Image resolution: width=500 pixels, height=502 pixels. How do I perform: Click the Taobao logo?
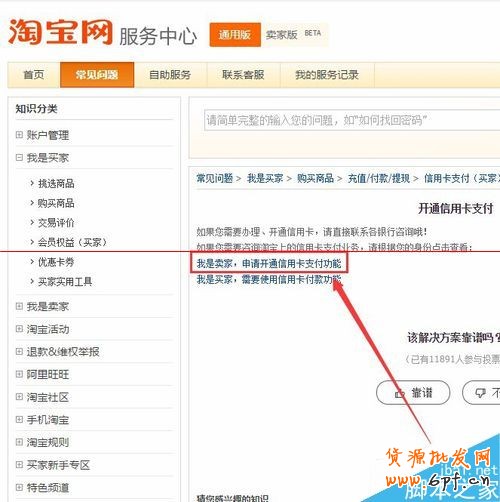61,32
